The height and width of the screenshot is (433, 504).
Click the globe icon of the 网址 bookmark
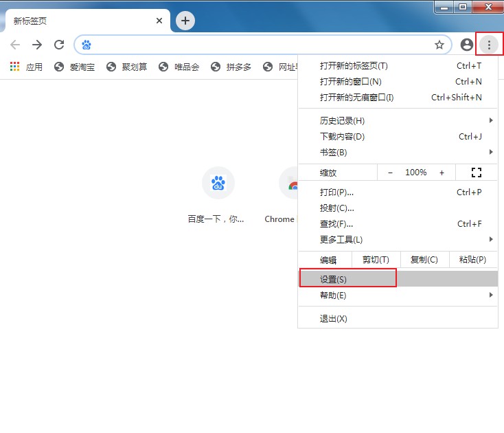click(x=267, y=67)
